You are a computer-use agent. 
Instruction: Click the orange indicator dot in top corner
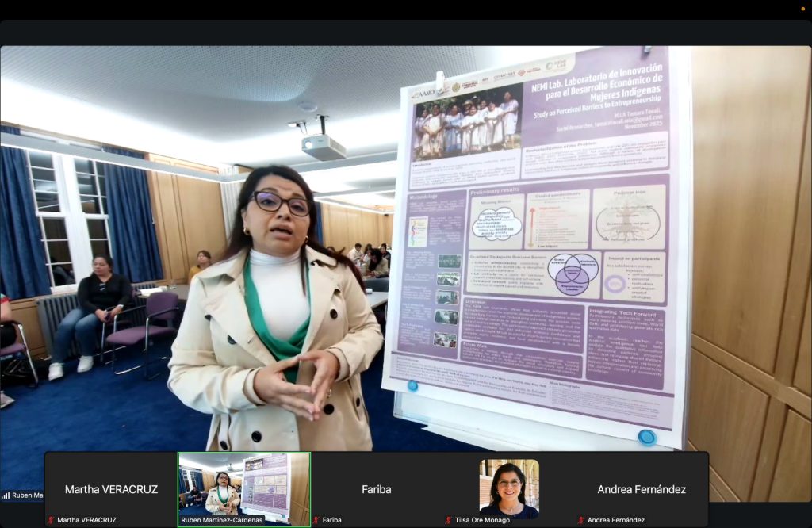coord(802,9)
